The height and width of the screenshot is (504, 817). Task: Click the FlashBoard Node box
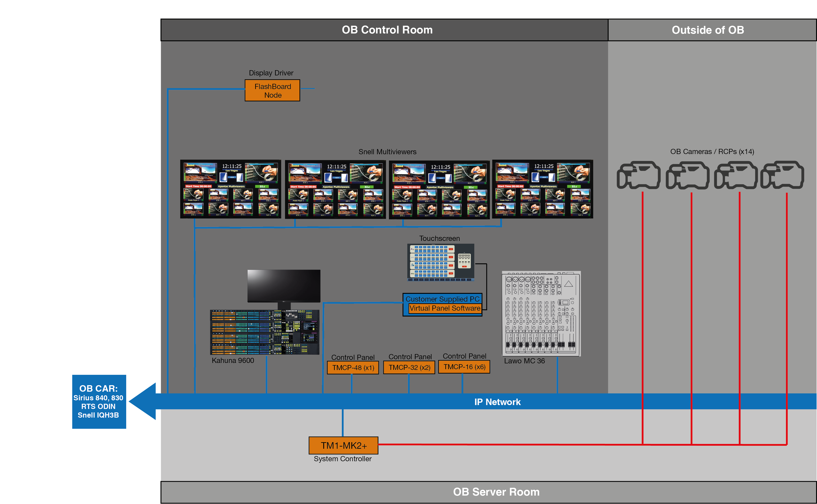tap(272, 90)
